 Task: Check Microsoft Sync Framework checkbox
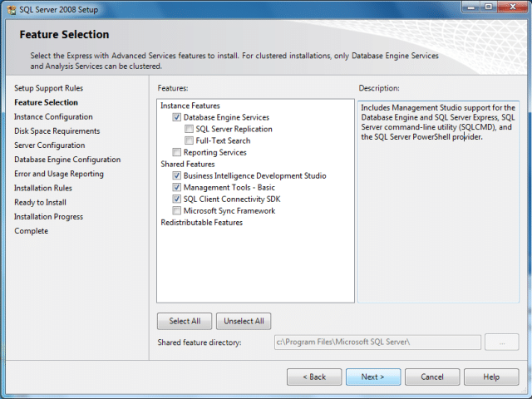tap(176, 210)
